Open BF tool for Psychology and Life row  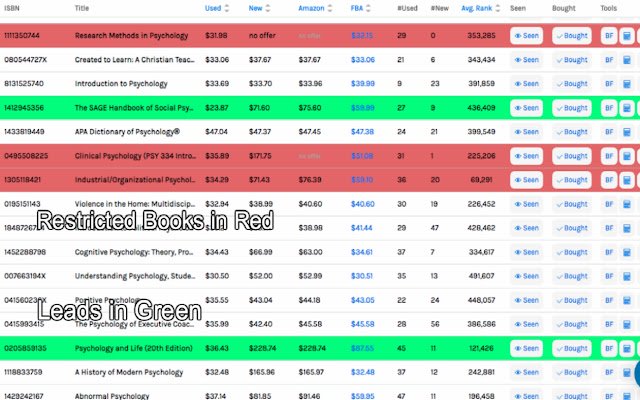(609, 349)
